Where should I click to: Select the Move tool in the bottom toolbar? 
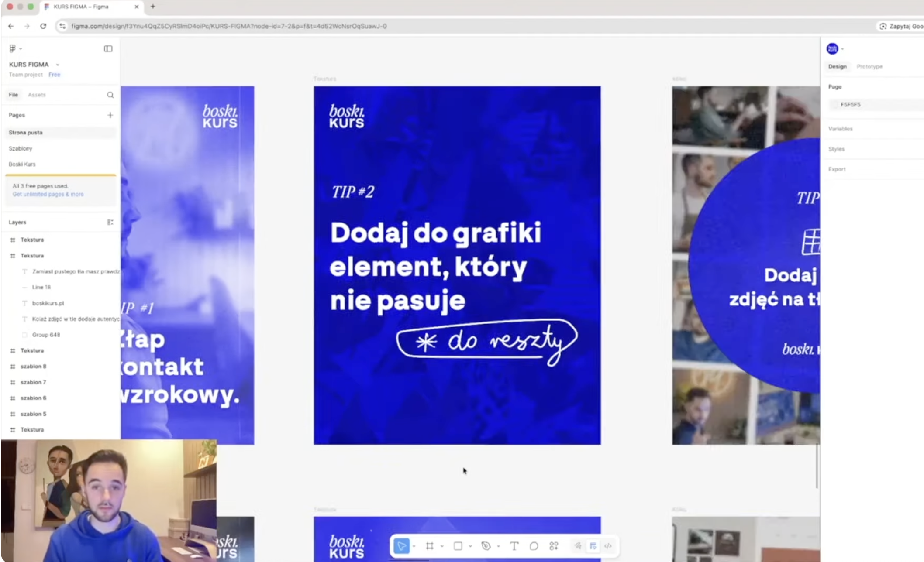[401, 546]
